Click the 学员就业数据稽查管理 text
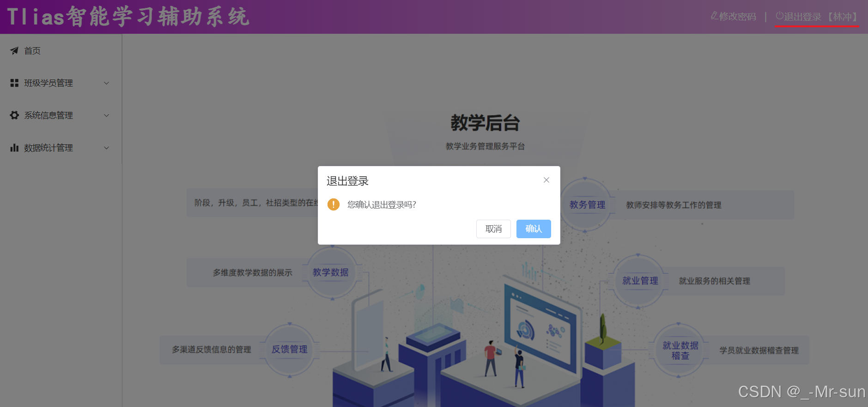Screen dimensions: 868x407 tap(759, 351)
